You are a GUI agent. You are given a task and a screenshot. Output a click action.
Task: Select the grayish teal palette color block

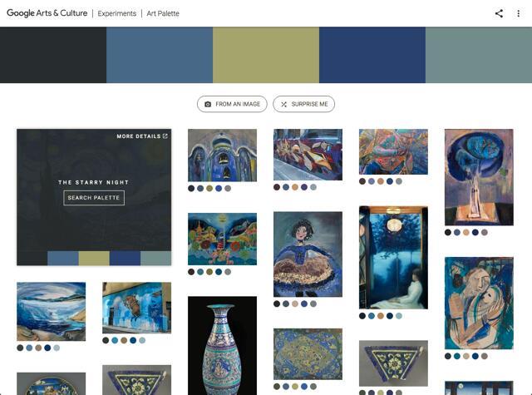click(479, 55)
